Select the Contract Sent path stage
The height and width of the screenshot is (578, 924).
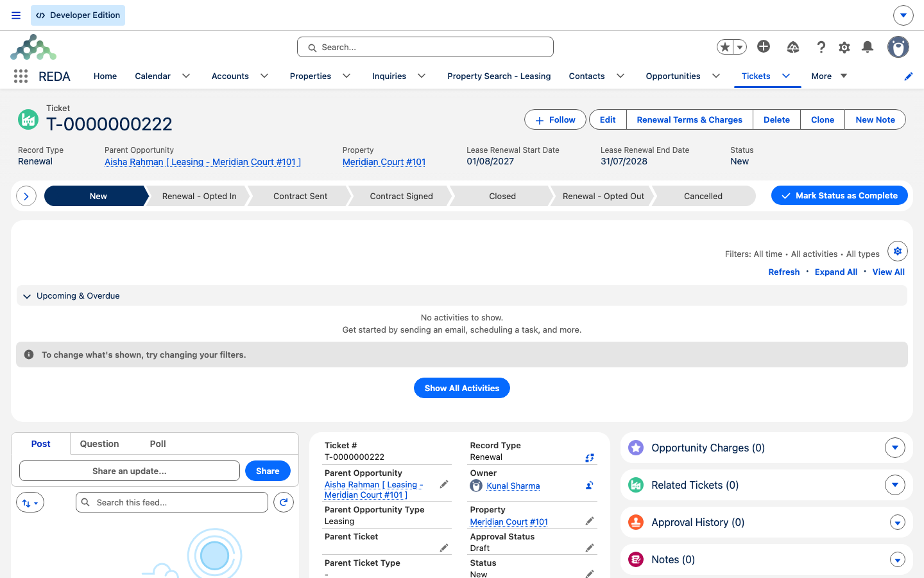click(300, 196)
